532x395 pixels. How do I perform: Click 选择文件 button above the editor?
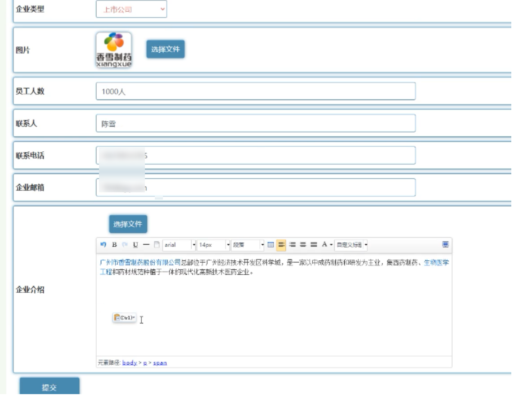(x=128, y=224)
